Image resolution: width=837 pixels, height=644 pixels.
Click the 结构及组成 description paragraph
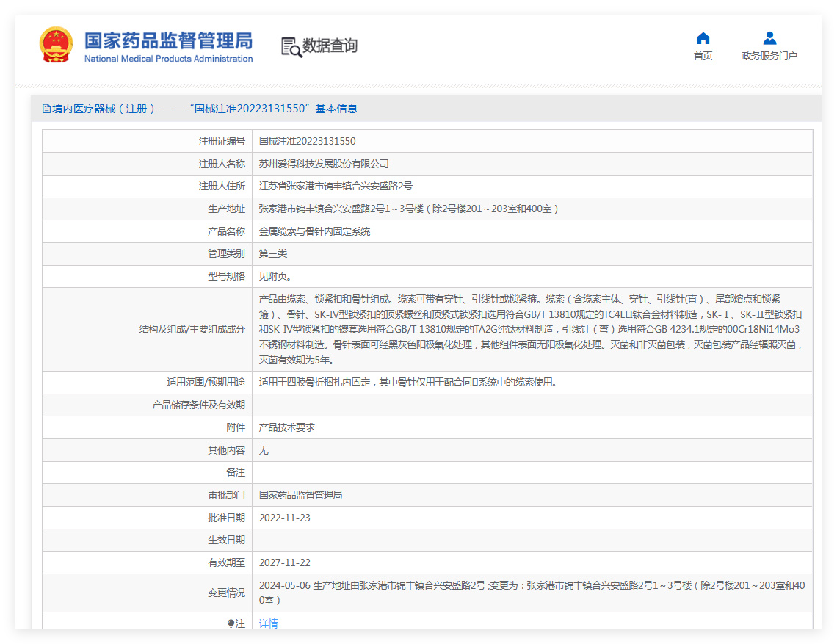[531, 330]
